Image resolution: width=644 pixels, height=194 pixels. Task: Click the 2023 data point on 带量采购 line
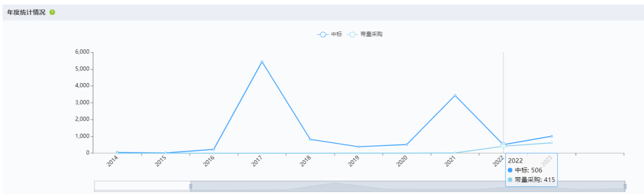coord(551,143)
